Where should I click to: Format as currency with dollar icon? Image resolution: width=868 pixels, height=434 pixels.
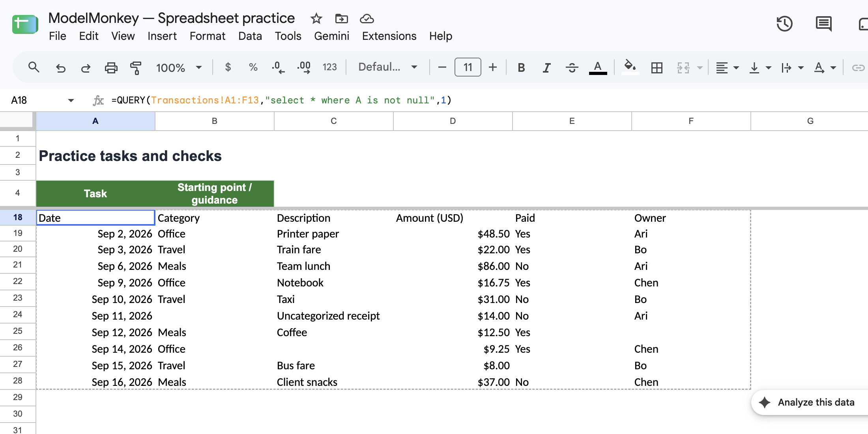pos(228,67)
